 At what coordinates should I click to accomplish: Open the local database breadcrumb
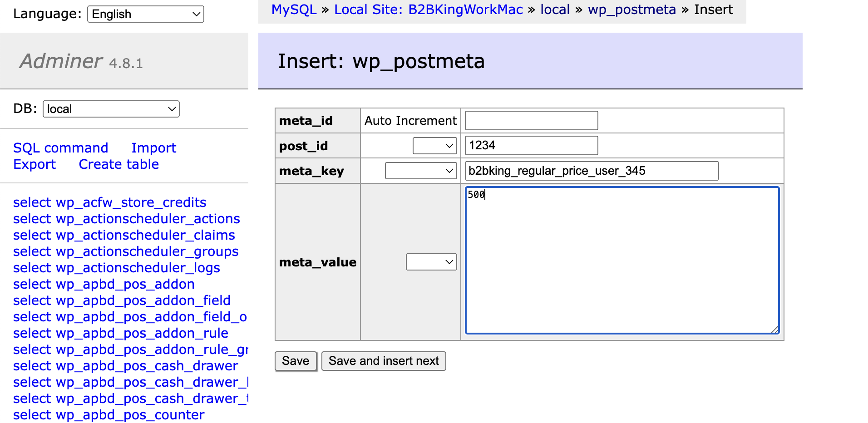click(x=555, y=10)
